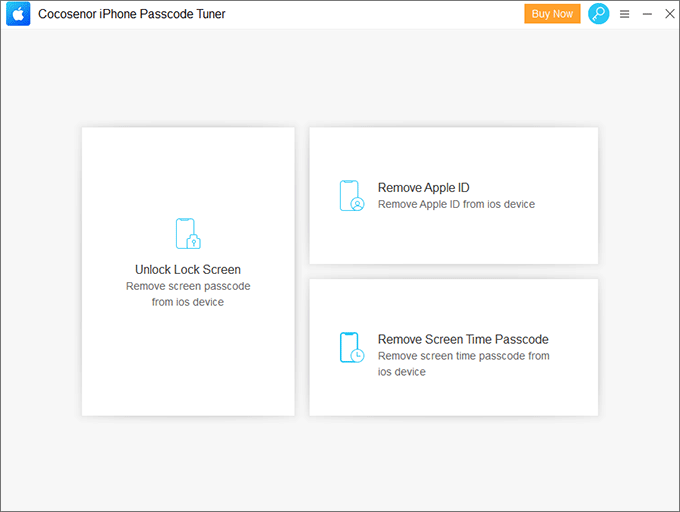Select the Unlock Lock Screen heading
Viewport: 680px width, 512px height.
[188, 269]
